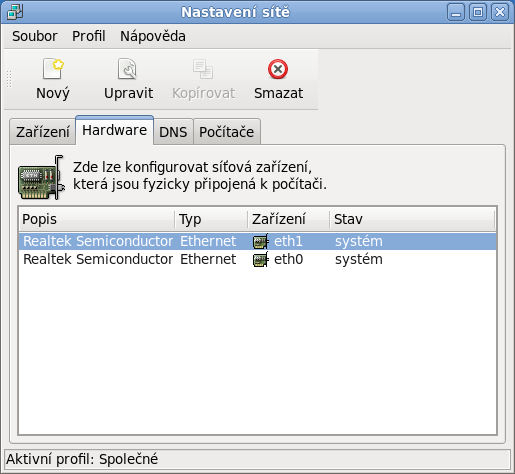
Task: Switch to the Počítače tab
Action: tap(227, 132)
